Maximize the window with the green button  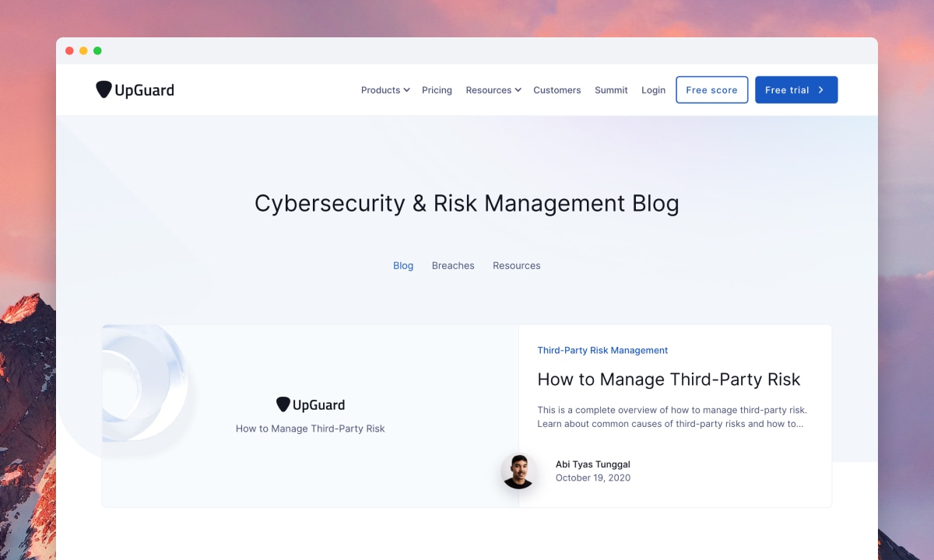[x=97, y=51]
